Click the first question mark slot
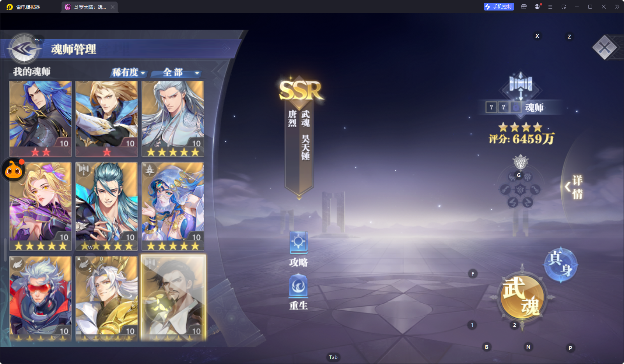The height and width of the screenshot is (364, 624). [x=491, y=107]
